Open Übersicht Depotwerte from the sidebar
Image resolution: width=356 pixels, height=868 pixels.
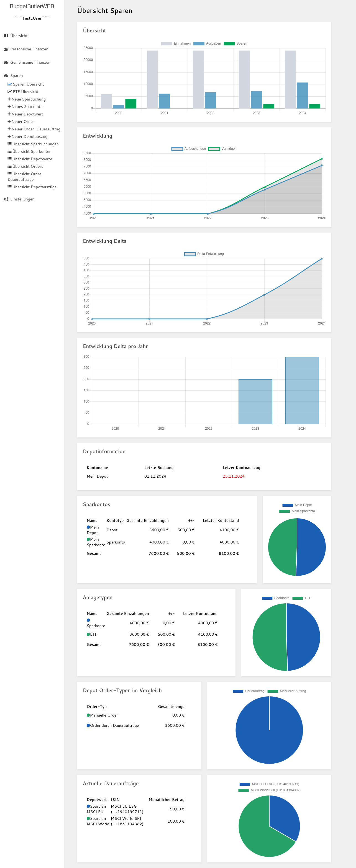(32, 159)
